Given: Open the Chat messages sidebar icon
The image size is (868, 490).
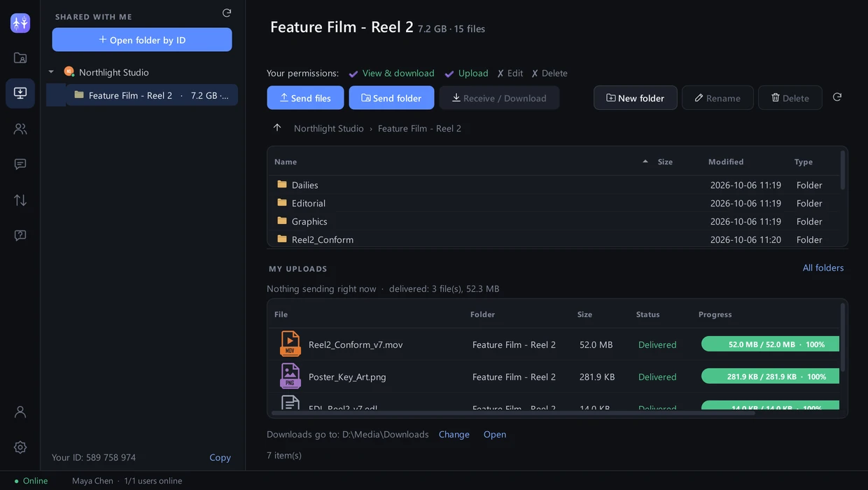Looking at the screenshot, I should point(20,164).
